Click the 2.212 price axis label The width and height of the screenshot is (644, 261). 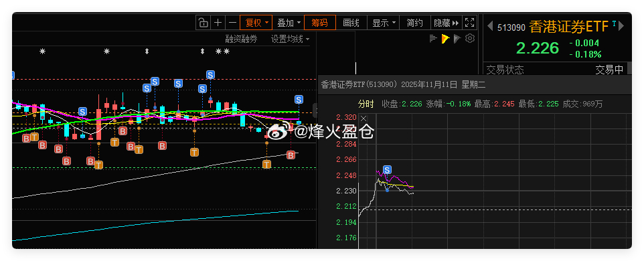[x=346, y=206]
